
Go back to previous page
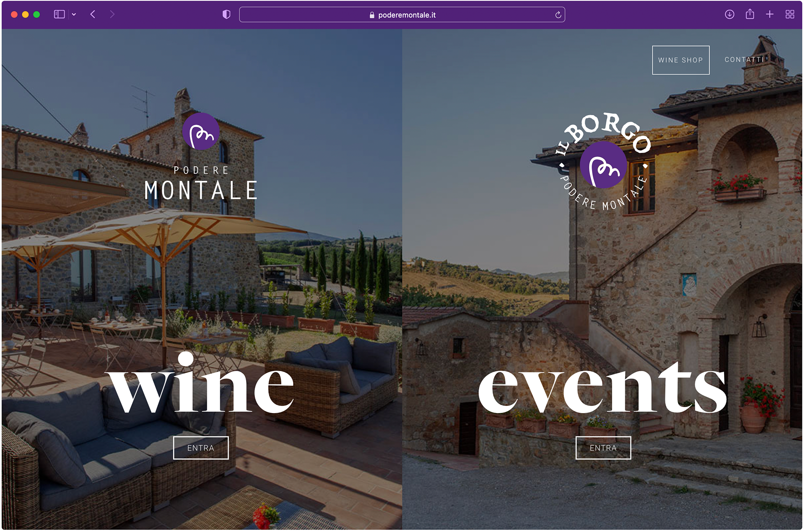coord(93,14)
